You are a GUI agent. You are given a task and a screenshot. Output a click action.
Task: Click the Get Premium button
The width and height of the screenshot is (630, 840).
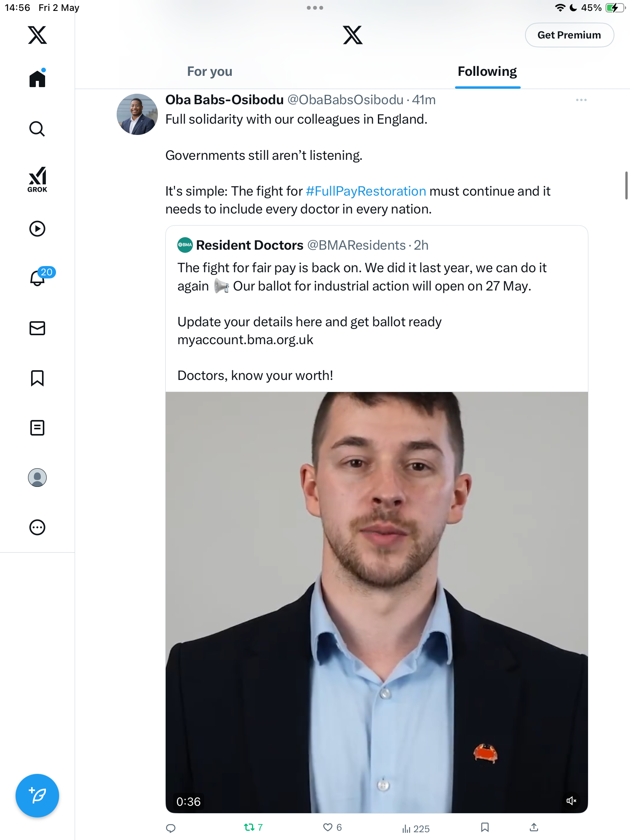click(x=569, y=35)
